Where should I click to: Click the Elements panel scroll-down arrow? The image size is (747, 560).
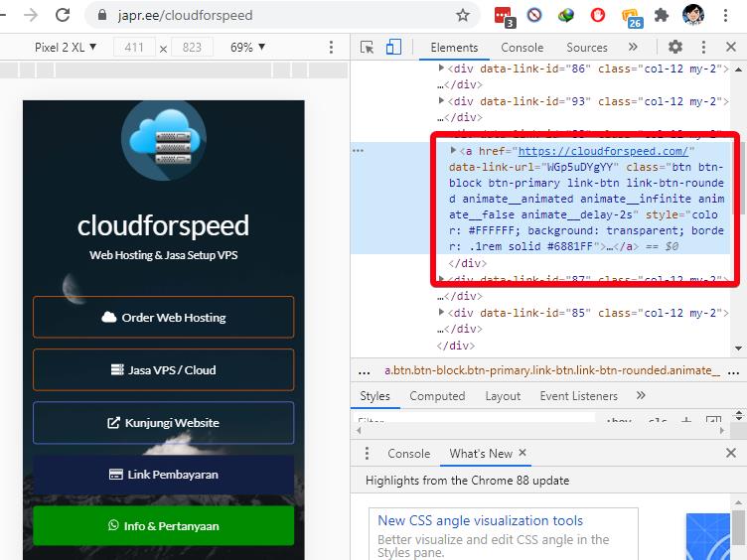[738, 349]
